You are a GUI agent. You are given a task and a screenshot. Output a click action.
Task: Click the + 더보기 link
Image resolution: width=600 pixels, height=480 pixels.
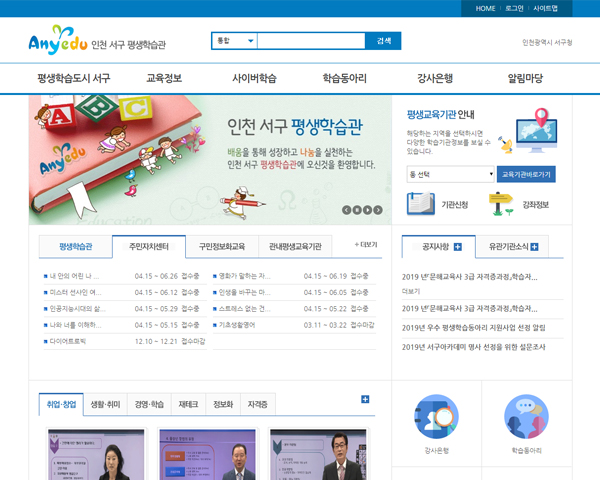366,245
